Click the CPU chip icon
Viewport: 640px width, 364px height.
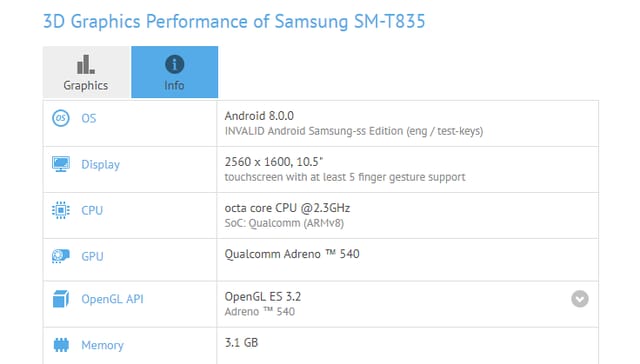coord(60,210)
